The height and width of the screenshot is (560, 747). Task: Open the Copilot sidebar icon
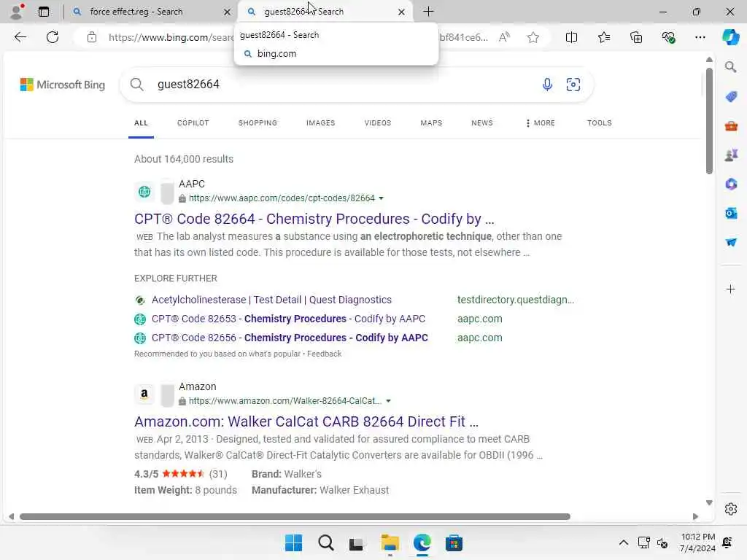tap(730, 37)
